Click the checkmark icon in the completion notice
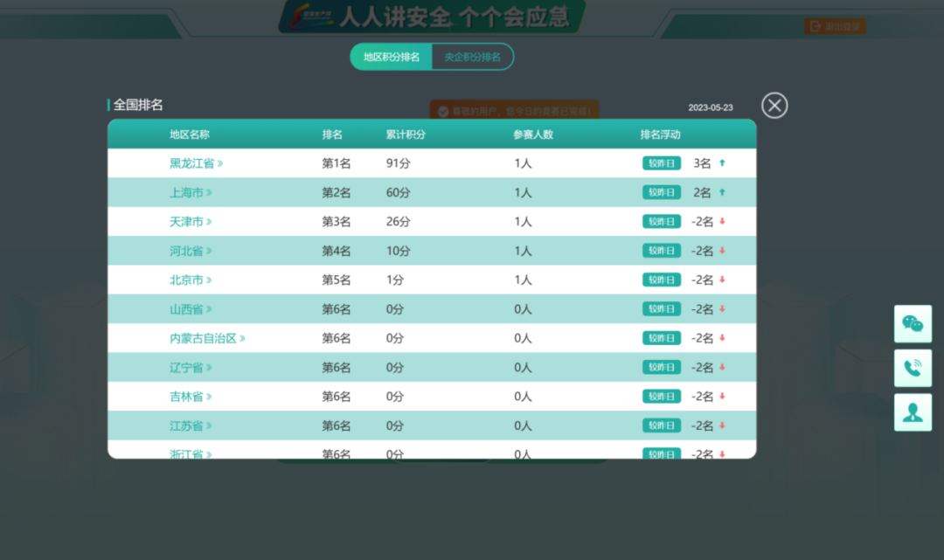The image size is (944, 560). pyautogui.click(x=441, y=111)
